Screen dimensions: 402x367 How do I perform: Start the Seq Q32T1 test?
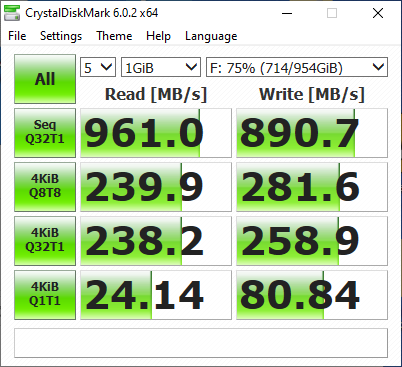click(45, 133)
